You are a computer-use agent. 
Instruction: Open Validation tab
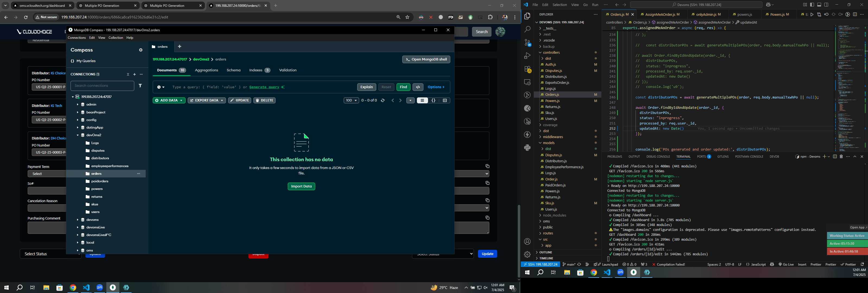(x=288, y=70)
